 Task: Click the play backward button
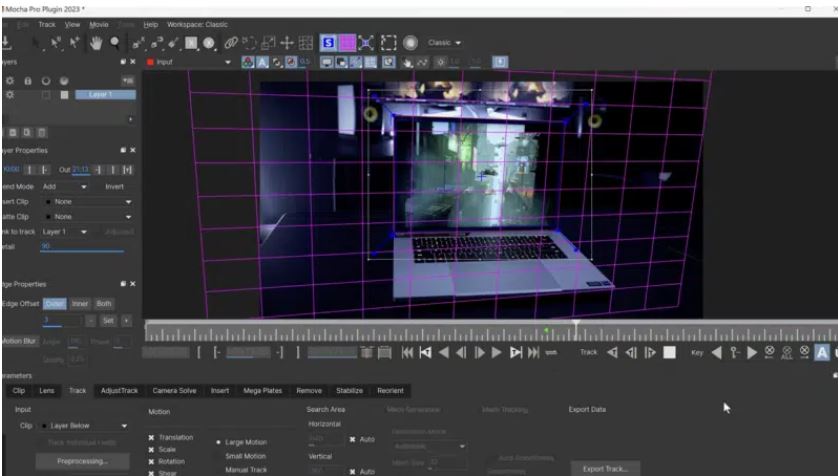(x=444, y=353)
